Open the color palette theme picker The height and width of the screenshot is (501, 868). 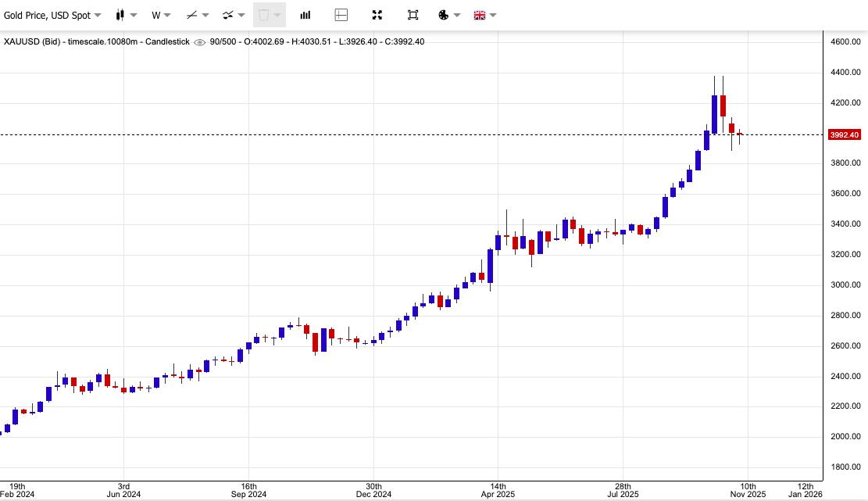[443, 15]
